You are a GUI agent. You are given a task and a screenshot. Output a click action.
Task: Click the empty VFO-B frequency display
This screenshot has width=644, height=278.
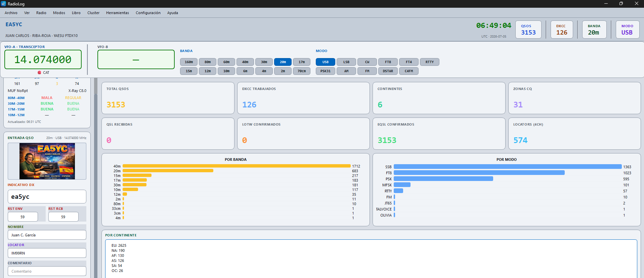coord(136,59)
